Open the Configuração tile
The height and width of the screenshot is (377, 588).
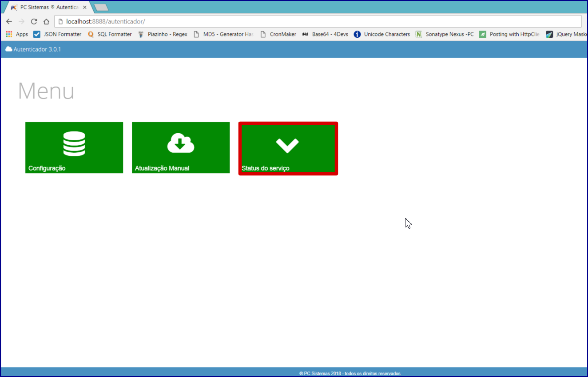[74, 147]
